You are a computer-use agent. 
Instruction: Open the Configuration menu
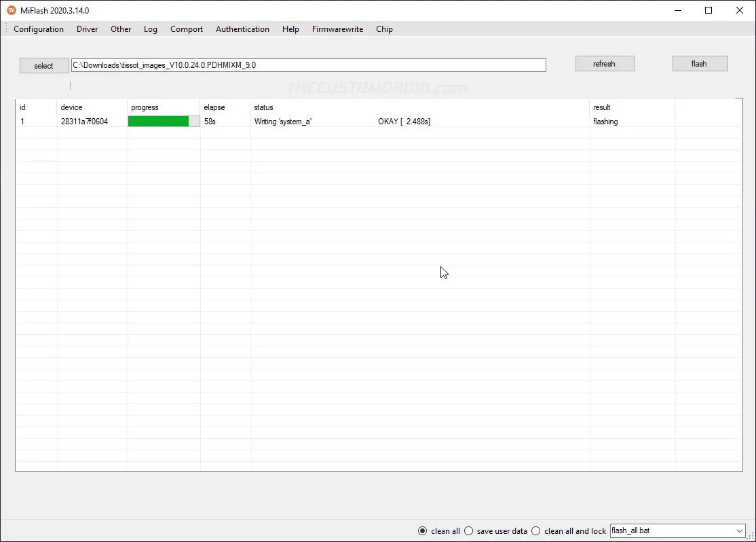point(38,29)
